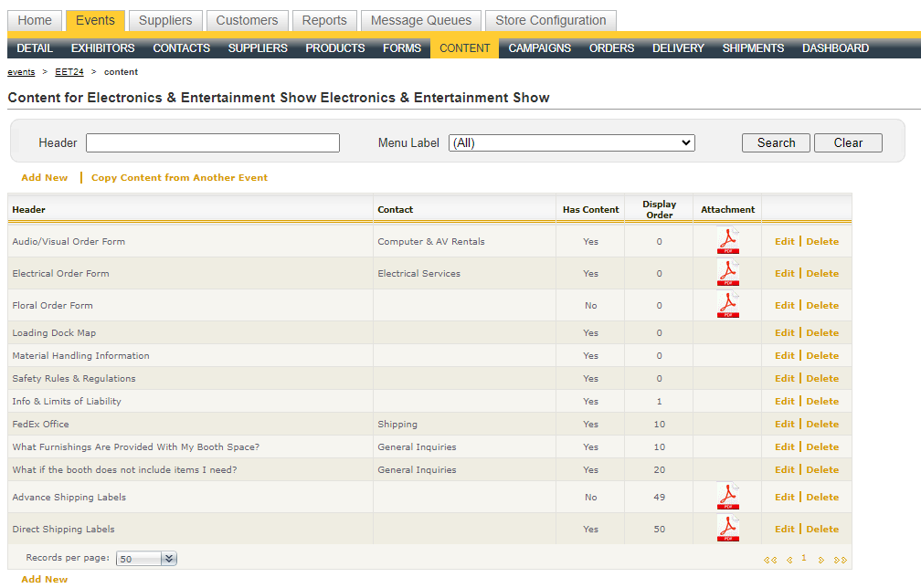Viewport: 921px width, 588px height.
Task: Open Audio/Visual Order Form PDF attachment
Action: pyautogui.click(x=728, y=241)
